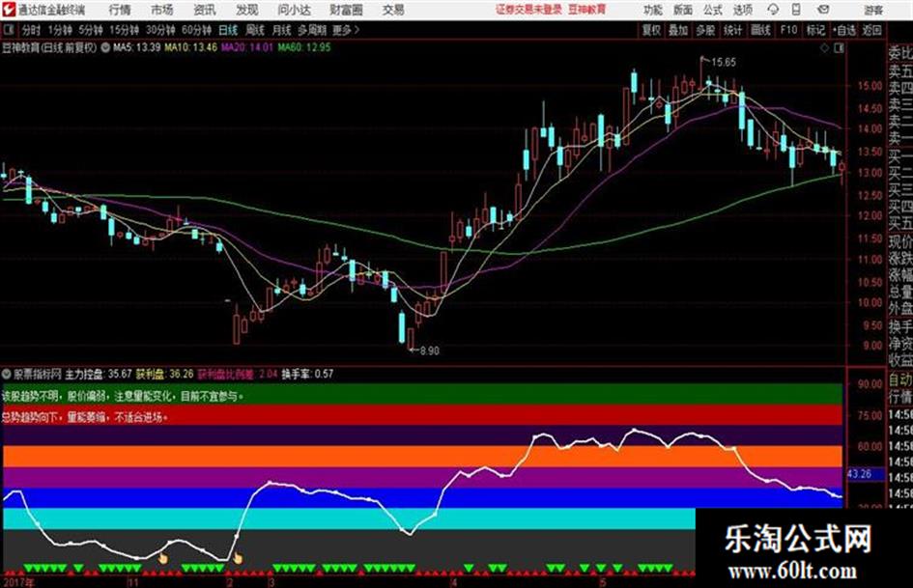Open the 财富圈 menu

[x=346, y=10]
